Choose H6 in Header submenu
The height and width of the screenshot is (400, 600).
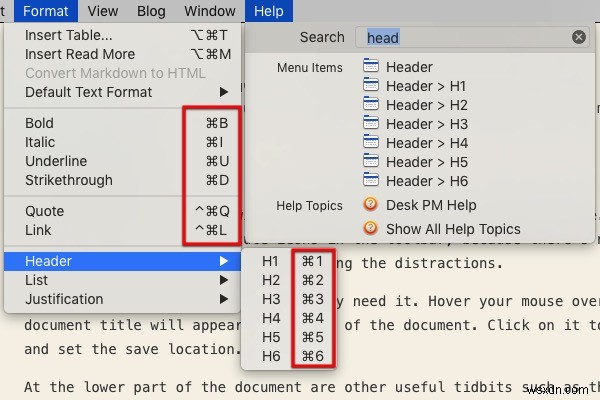tap(289, 356)
